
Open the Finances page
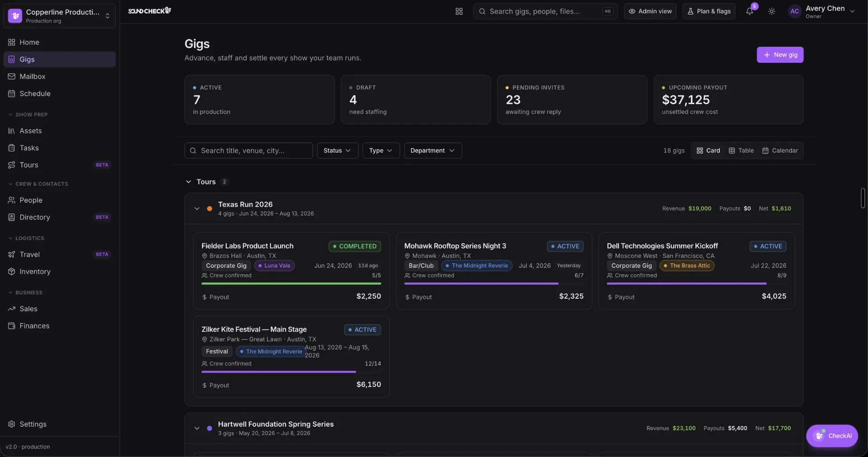tap(59, 326)
